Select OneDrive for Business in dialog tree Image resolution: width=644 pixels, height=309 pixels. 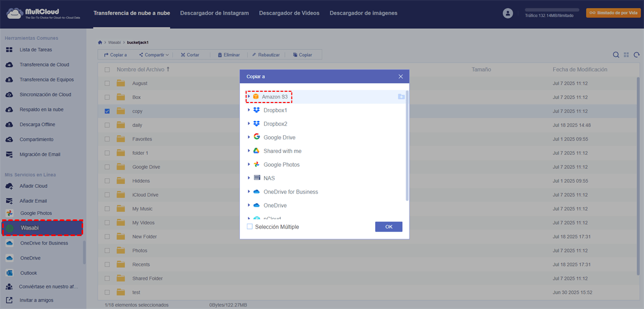pyautogui.click(x=290, y=192)
